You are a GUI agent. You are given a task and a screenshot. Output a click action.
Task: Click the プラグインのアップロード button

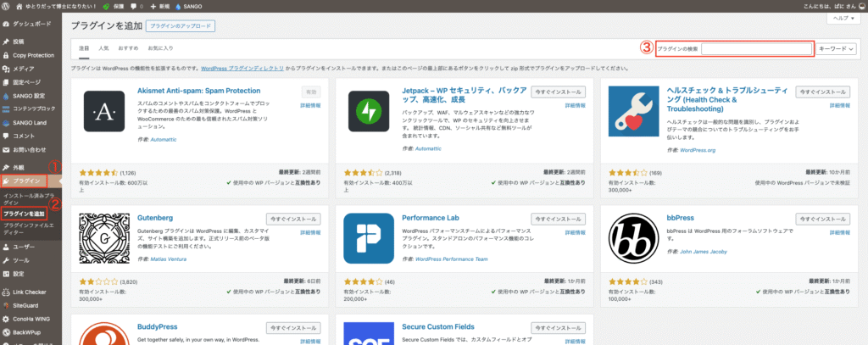pyautogui.click(x=181, y=26)
